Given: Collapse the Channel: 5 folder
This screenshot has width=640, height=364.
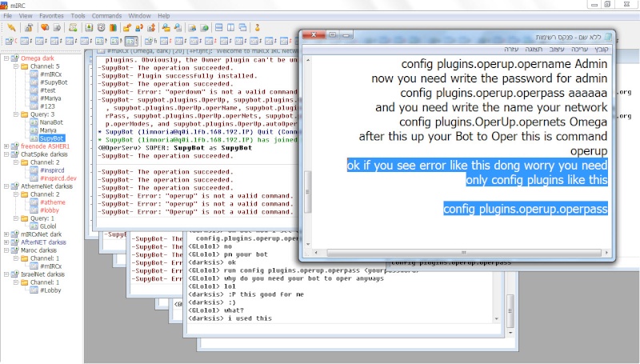Looking at the screenshot, I should (16, 66).
